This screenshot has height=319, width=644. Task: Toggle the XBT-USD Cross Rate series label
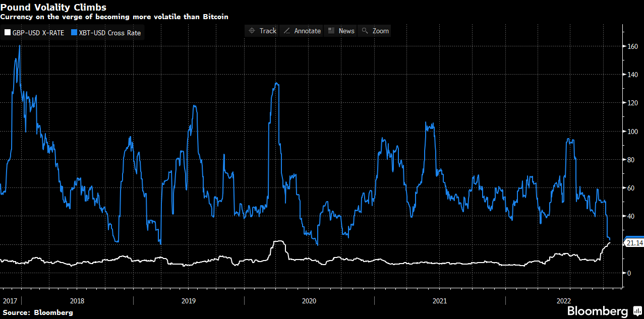[x=109, y=33]
